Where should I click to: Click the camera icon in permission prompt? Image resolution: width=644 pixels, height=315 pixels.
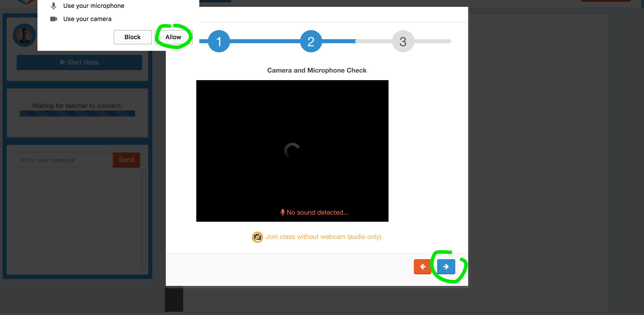[x=54, y=19]
